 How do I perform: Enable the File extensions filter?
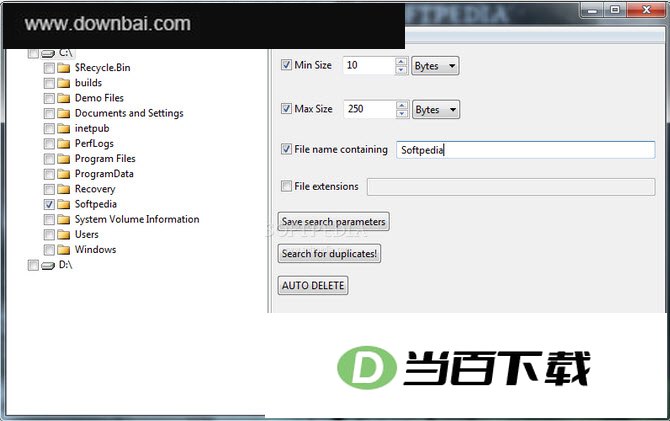pyautogui.click(x=286, y=186)
